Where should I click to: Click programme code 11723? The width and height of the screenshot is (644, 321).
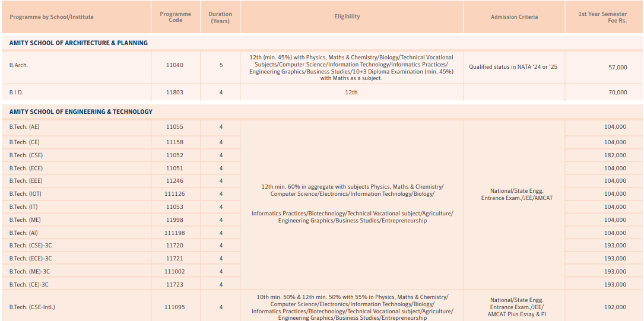tap(175, 284)
